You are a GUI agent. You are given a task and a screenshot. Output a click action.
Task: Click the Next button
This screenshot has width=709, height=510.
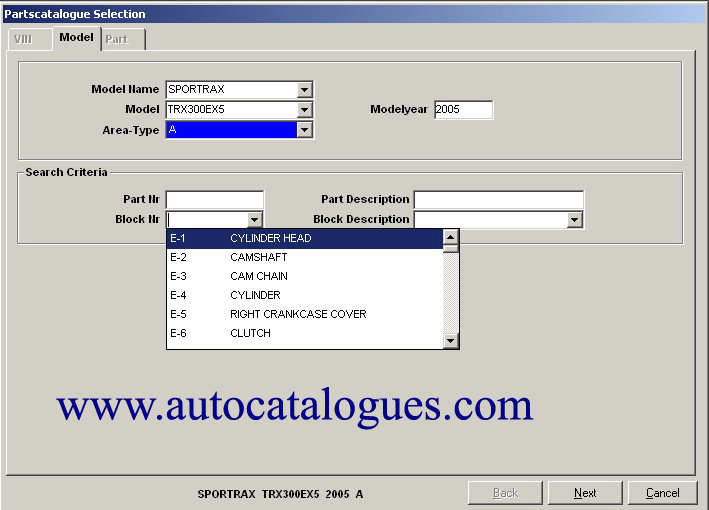[585, 493]
